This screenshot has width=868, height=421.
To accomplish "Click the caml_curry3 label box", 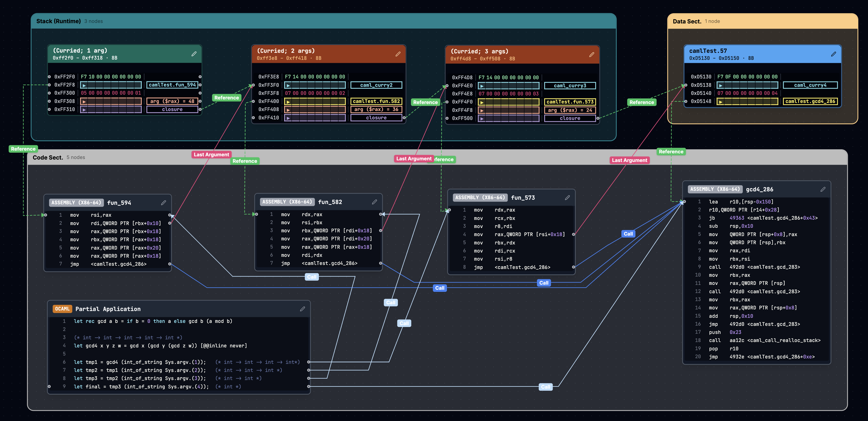I will [x=570, y=86].
